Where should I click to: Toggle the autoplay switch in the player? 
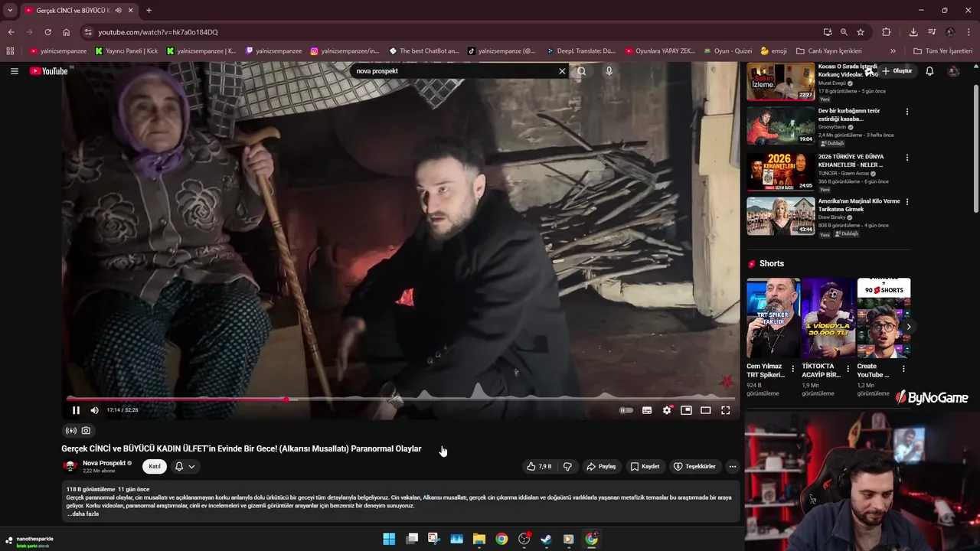[626, 410]
